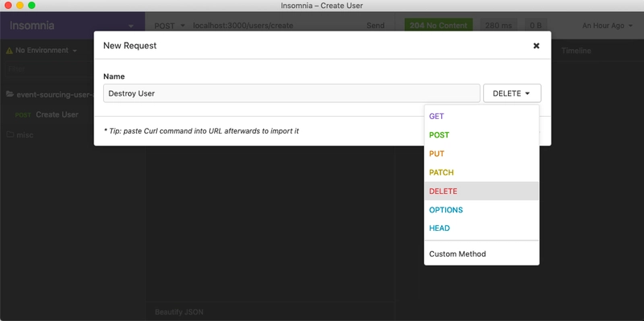Image resolution: width=644 pixels, height=321 pixels.
Task: Switch to the Timeline tab
Action: pos(576,51)
